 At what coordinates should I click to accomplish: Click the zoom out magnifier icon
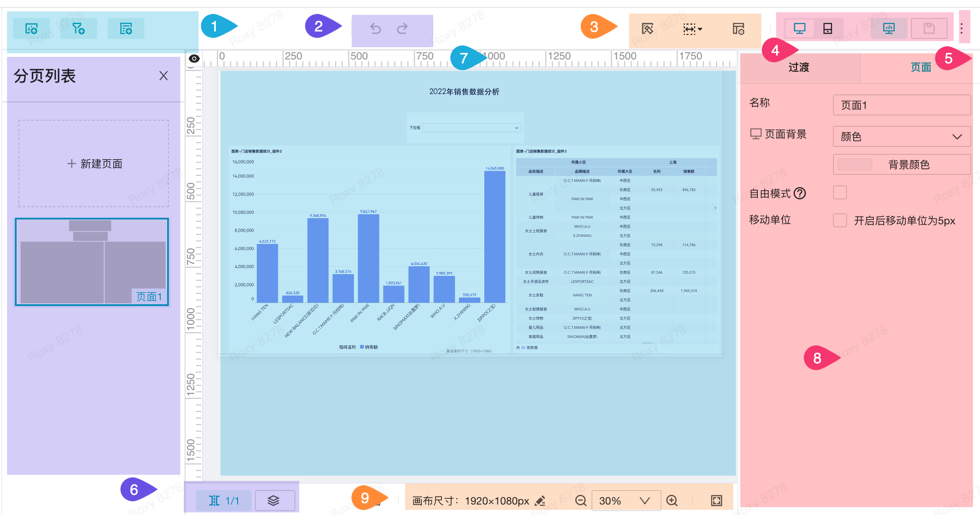(x=581, y=501)
